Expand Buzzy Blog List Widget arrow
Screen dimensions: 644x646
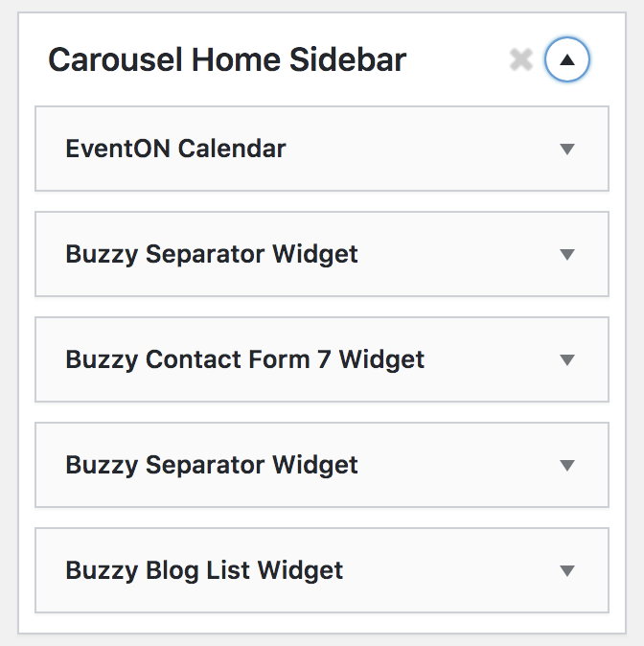(566, 571)
